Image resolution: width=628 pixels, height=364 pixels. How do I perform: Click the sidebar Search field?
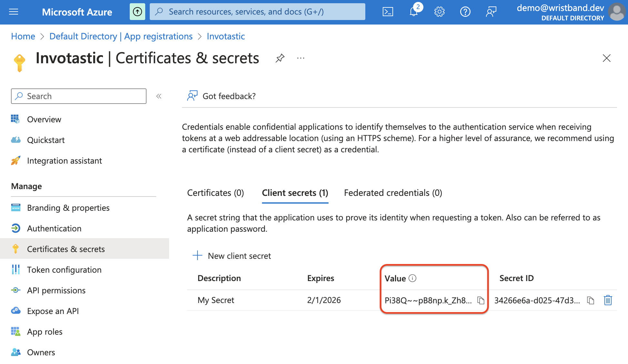pos(79,96)
